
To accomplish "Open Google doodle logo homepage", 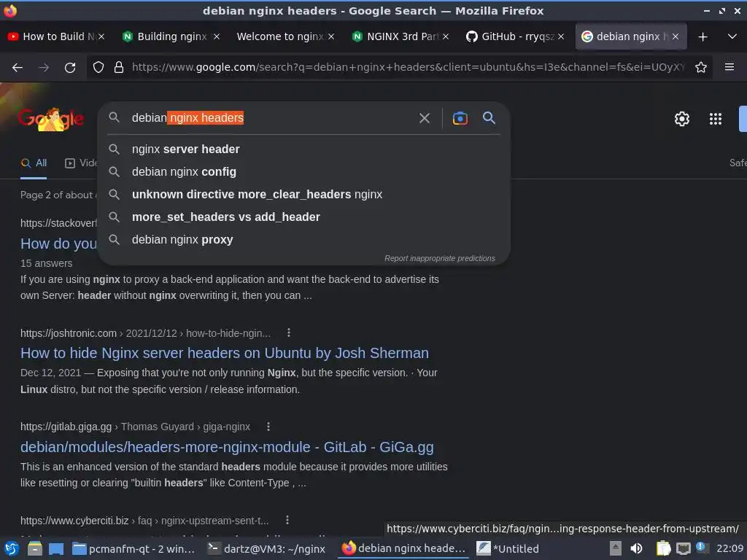I will click(x=50, y=119).
